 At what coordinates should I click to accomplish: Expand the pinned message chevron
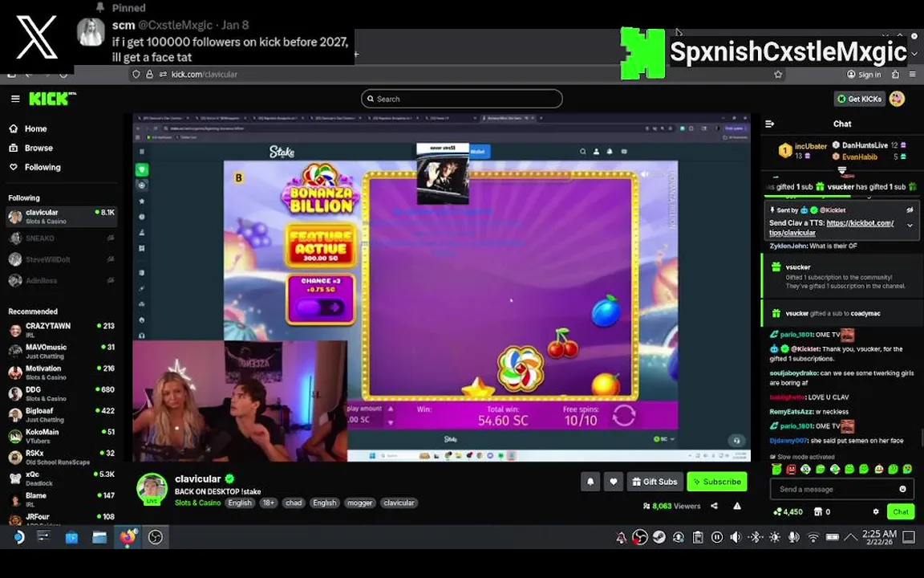click(910, 226)
